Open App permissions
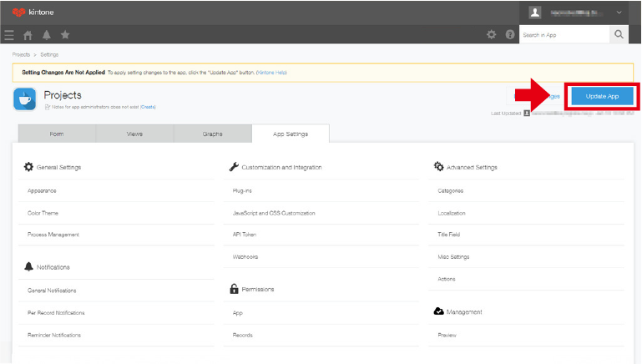The height and width of the screenshot is (364, 642). tap(237, 313)
